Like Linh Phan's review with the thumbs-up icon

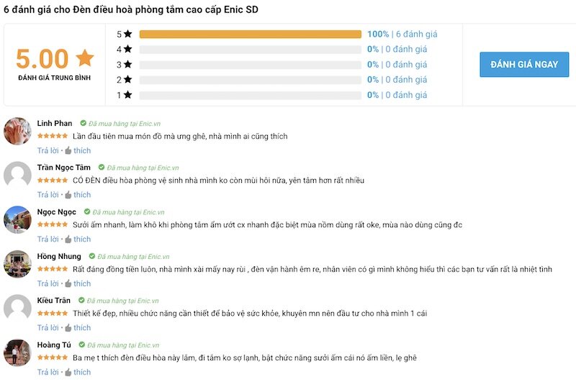click(x=68, y=150)
